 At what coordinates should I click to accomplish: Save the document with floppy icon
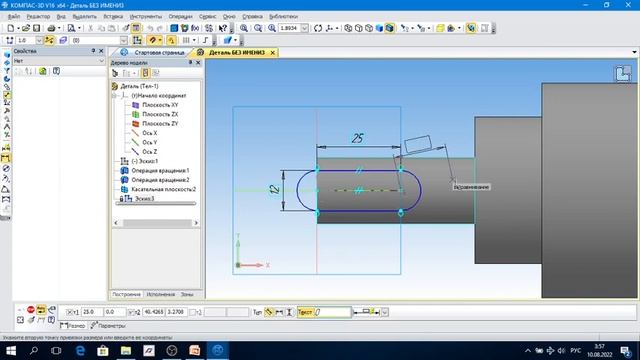pyautogui.click(x=36, y=28)
